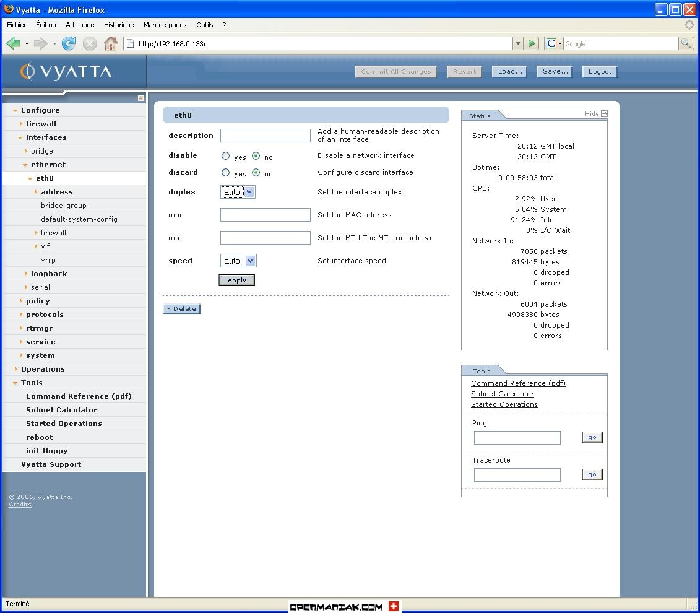This screenshot has width=700, height=613.
Task: Open the Marque-pages menu
Action: tap(165, 25)
